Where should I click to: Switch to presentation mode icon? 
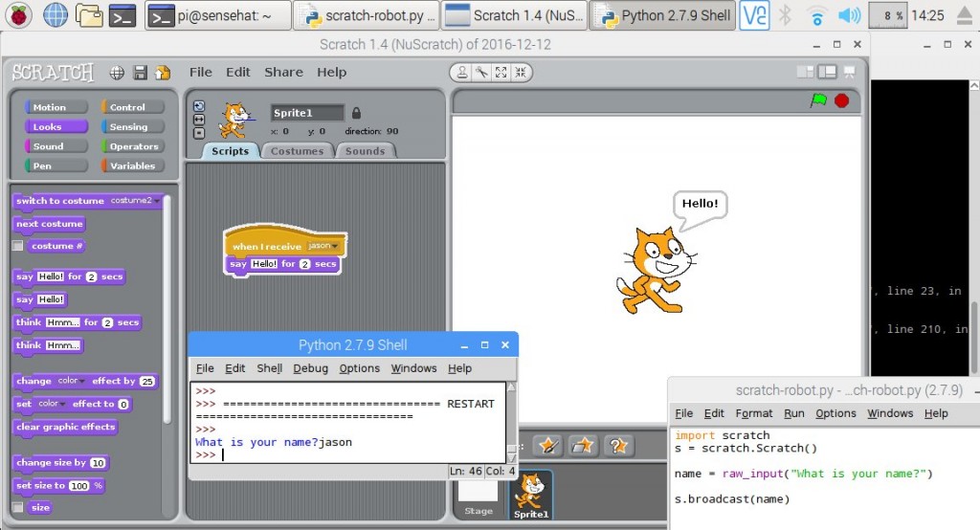pyautogui.click(x=848, y=73)
